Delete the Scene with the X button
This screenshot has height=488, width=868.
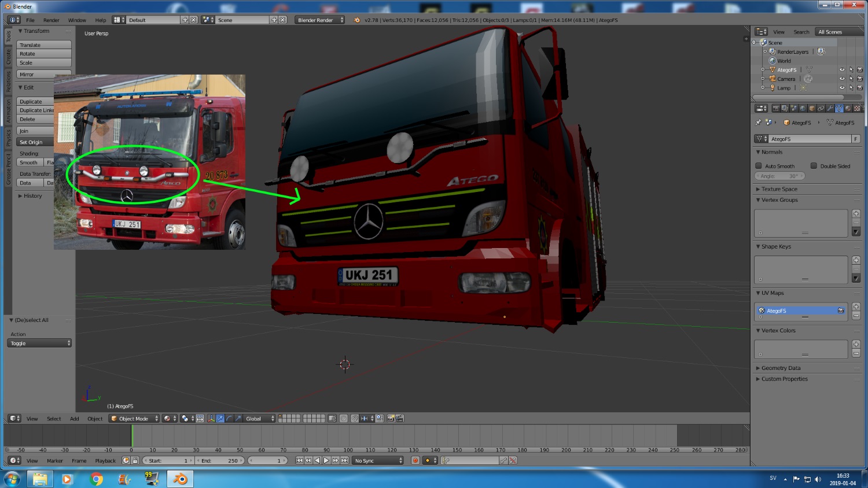click(x=283, y=20)
